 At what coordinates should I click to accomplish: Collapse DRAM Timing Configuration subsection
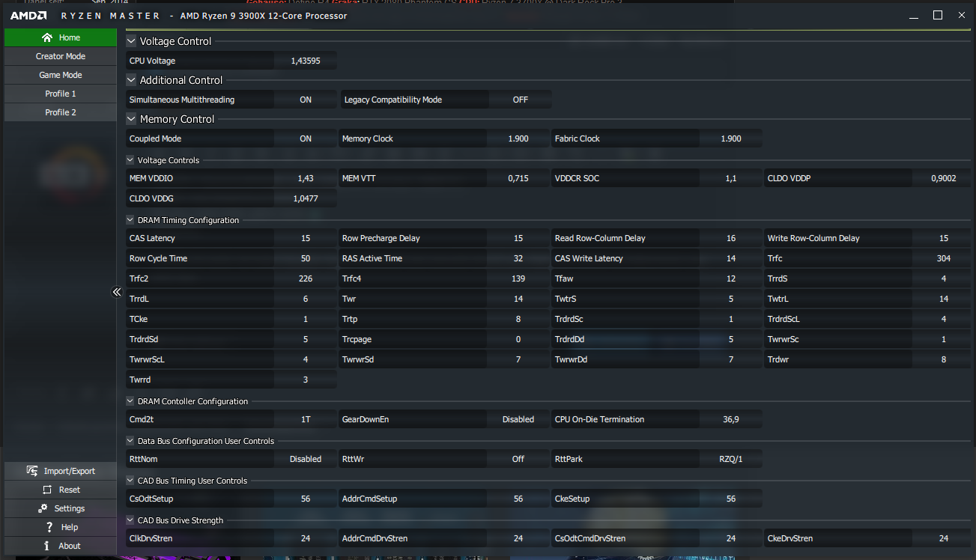point(130,220)
